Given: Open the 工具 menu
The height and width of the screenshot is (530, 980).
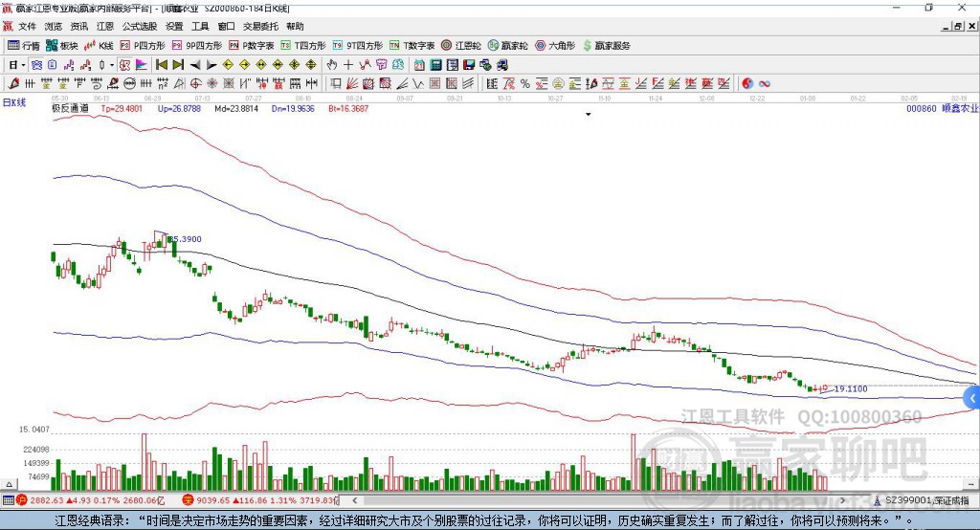Looking at the screenshot, I should click(200, 26).
